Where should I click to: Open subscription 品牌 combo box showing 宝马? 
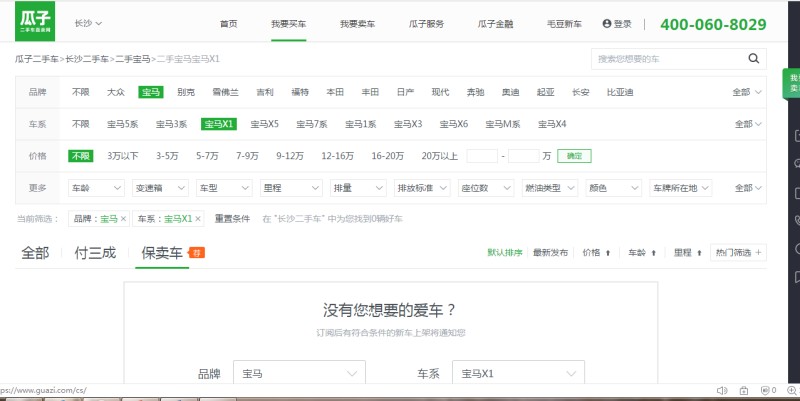click(x=299, y=373)
